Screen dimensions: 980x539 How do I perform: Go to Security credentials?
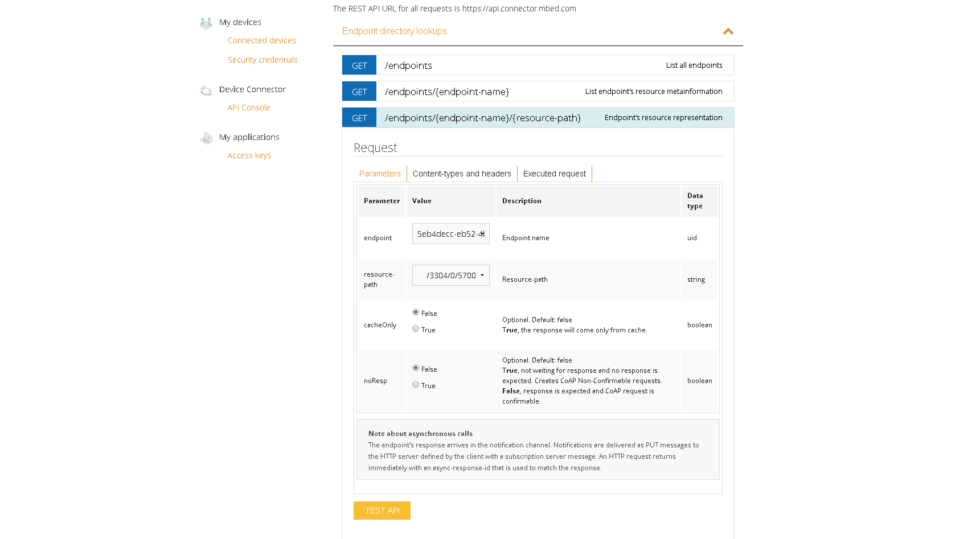(263, 60)
